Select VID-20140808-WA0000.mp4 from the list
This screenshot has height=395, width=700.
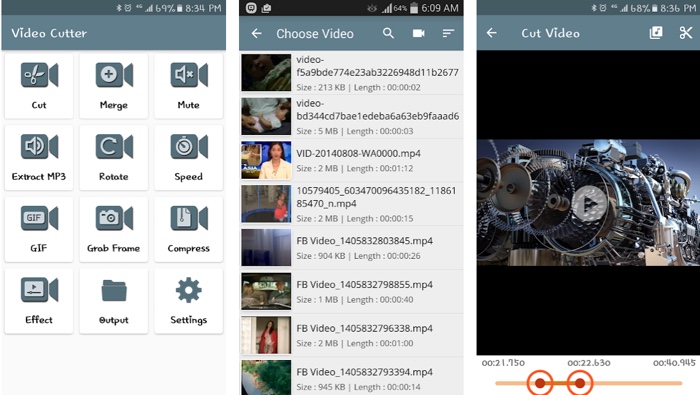click(352, 160)
